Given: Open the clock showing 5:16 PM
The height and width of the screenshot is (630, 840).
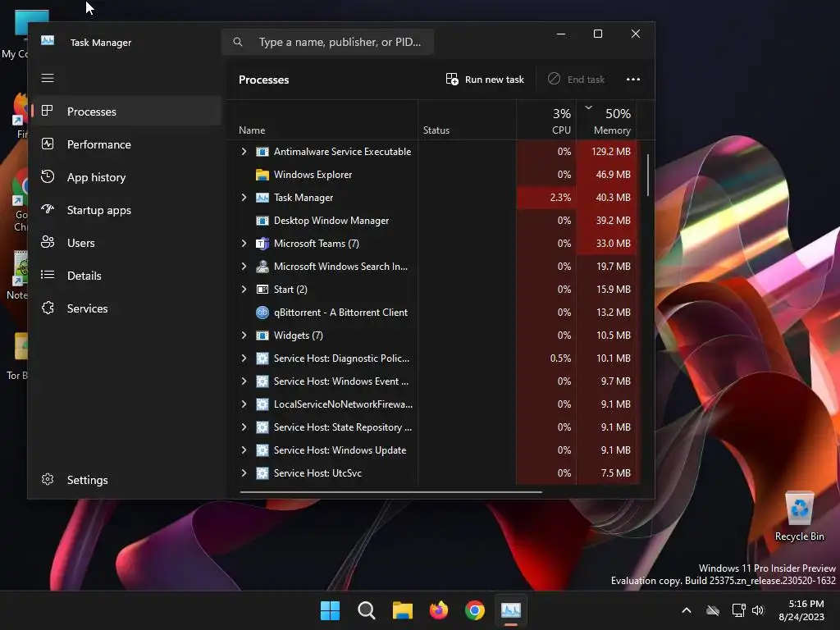Looking at the screenshot, I should point(801,610).
